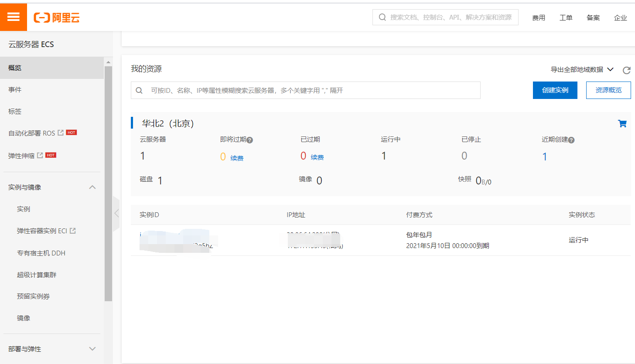Image resolution: width=635 pixels, height=364 pixels.
Task: Open the 费用 menu item
Action: click(x=539, y=17)
